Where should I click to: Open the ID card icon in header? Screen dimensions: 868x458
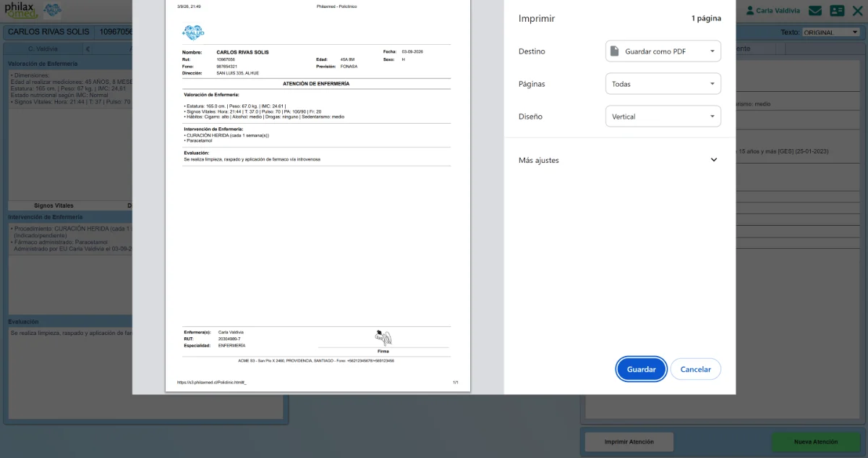pyautogui.click(x=837, y=11)
